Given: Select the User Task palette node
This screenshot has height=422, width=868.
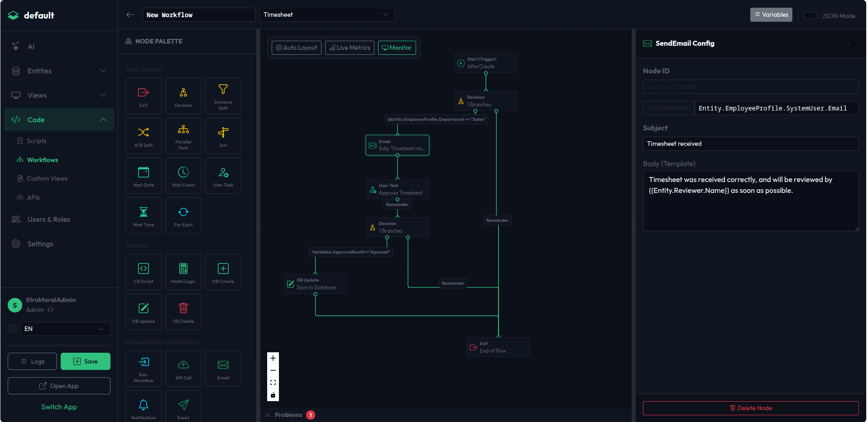Looking at the screenshot, I should [223, 176].
